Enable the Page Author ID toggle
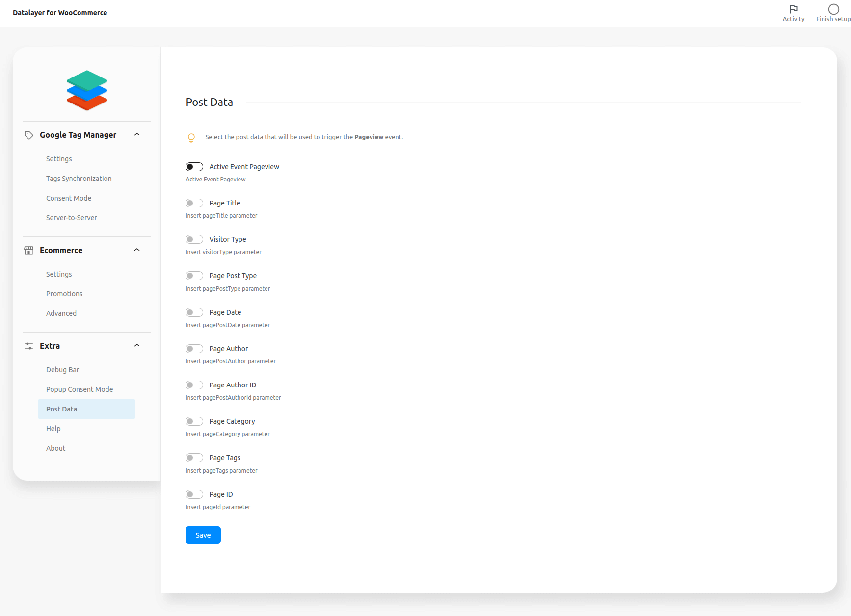 [x=194, y=385]
